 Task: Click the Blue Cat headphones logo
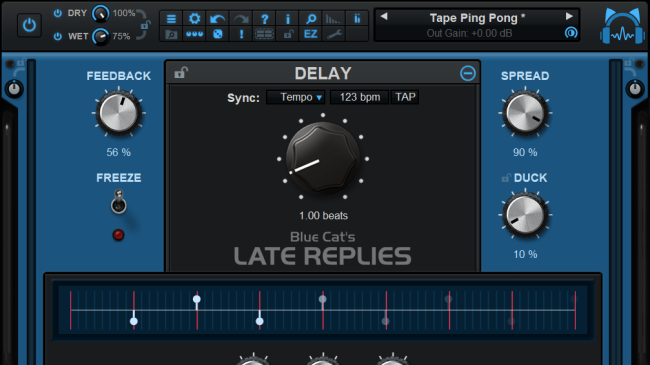tap(622, 26)
